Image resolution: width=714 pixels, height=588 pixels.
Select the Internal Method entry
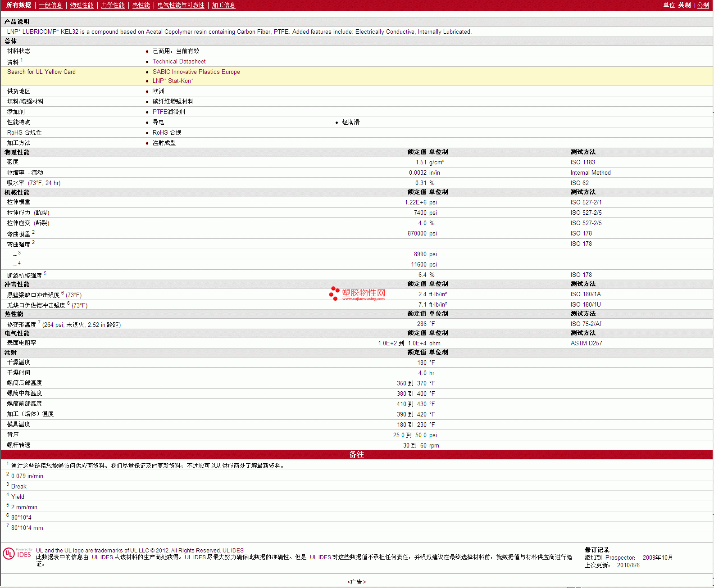pos(591,172)
